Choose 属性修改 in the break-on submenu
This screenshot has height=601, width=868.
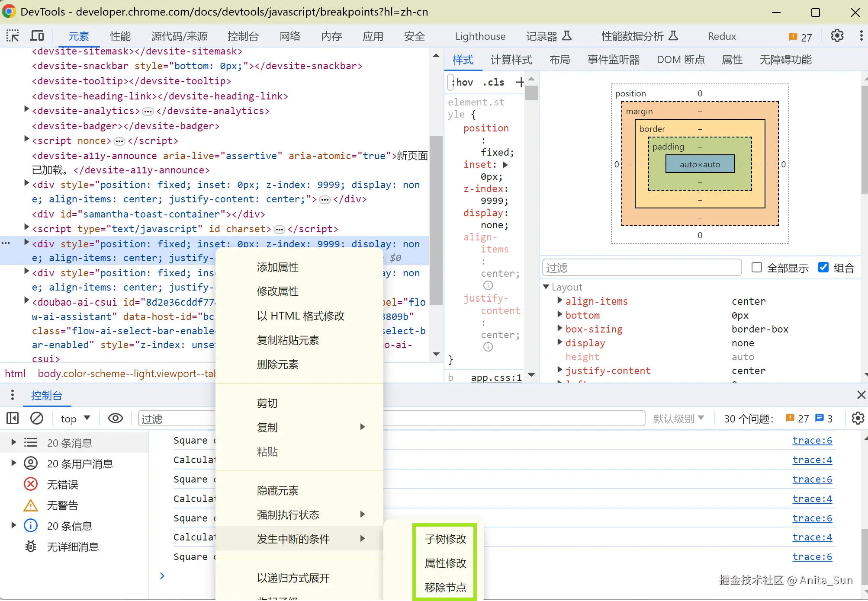445,563
